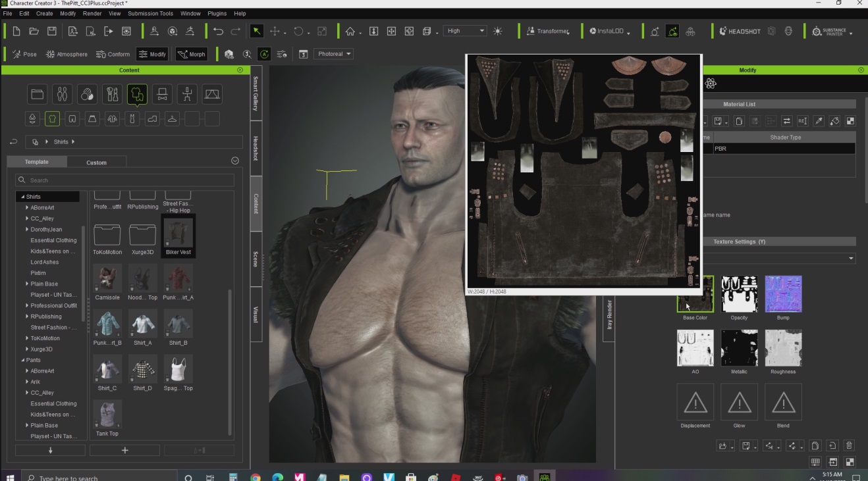Open the Scene side tab
Image resolution: width=868 pixels, height=481 pixels.
256,259
